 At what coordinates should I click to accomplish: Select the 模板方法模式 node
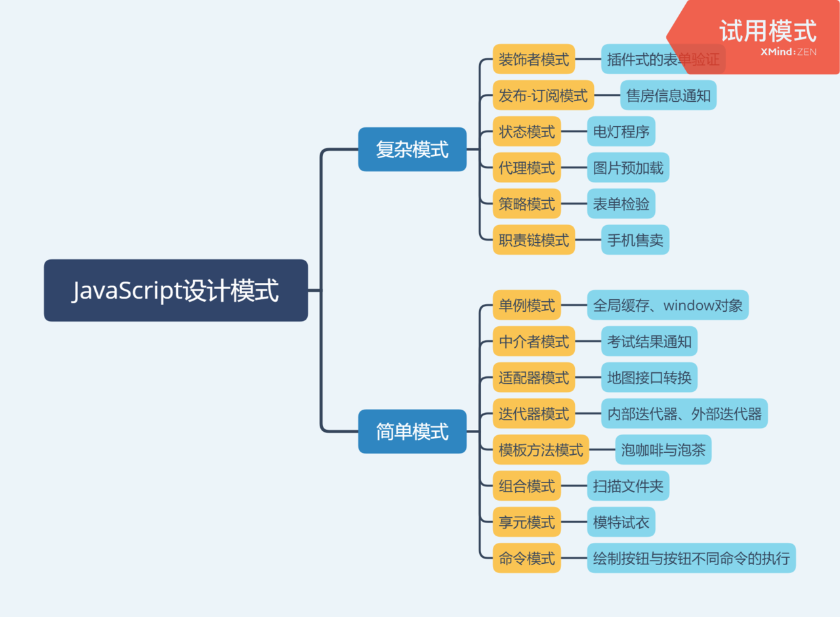tap(539, 450)
